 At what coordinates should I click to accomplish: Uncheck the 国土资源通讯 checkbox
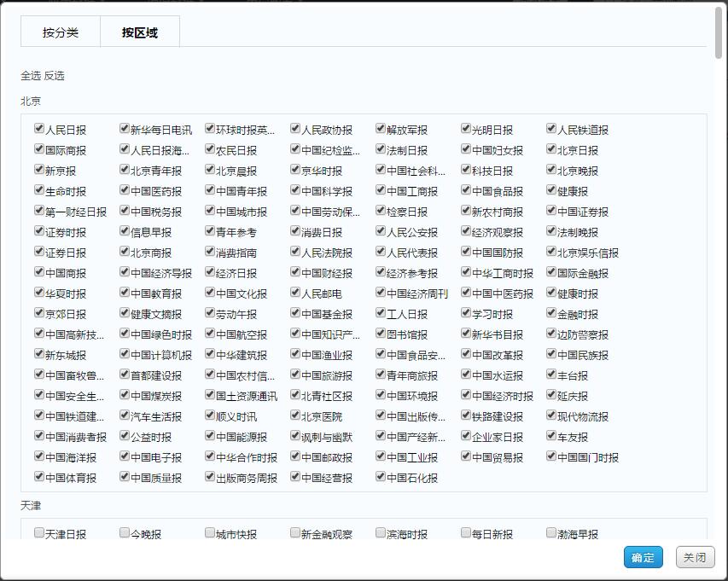coord(210,393)
